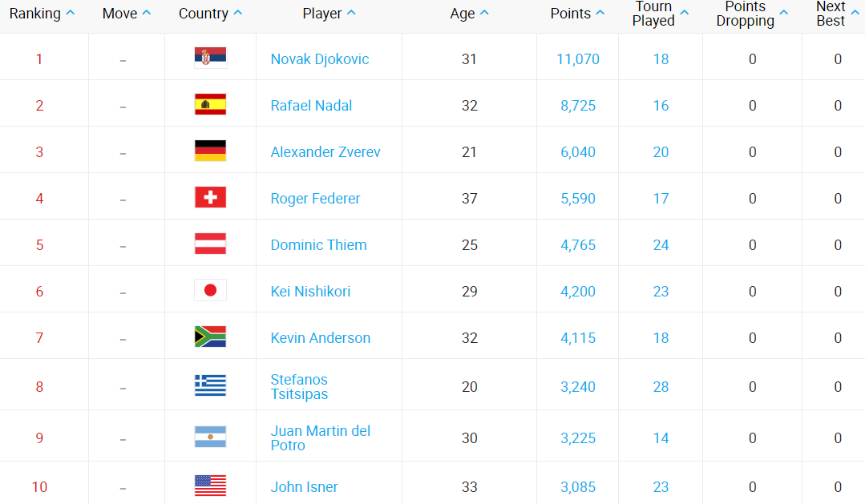Click the Player column header

tap(322, 14)
